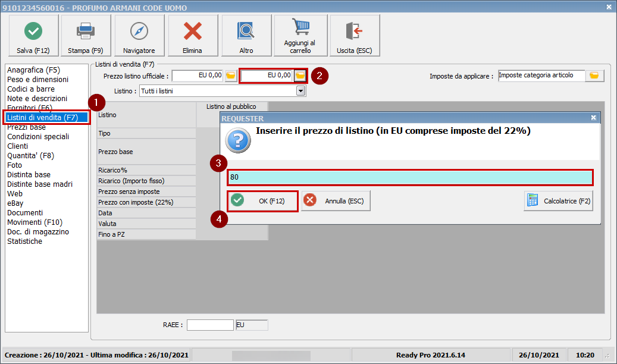The image size is (617, 364).
Task: Click the red Elimina X icon
Action: [192, 31]
